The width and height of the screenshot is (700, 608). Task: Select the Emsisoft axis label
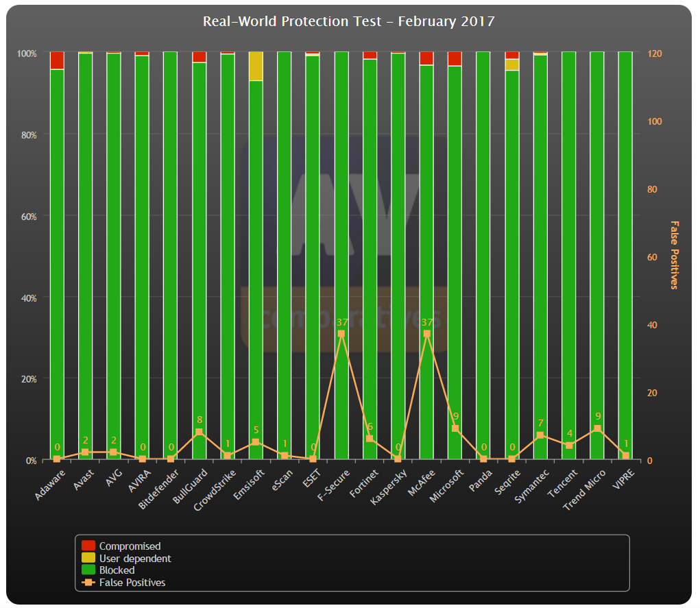(249, 485)
